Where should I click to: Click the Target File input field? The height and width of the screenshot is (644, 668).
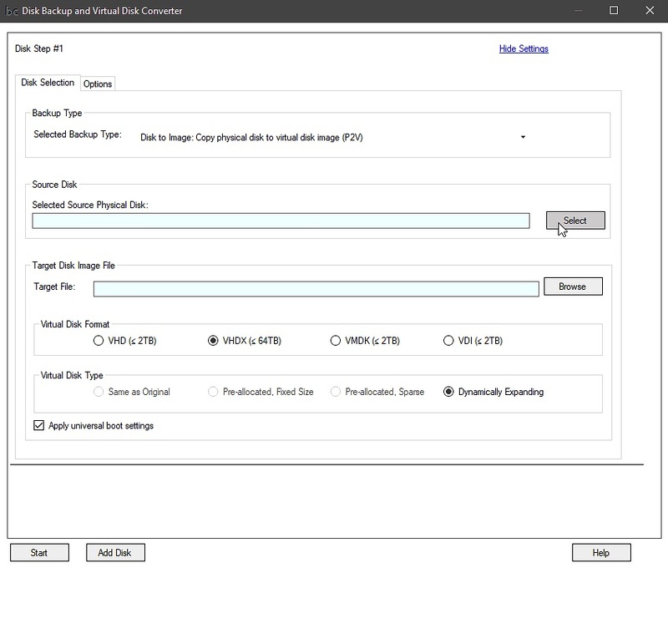point(317,286)
